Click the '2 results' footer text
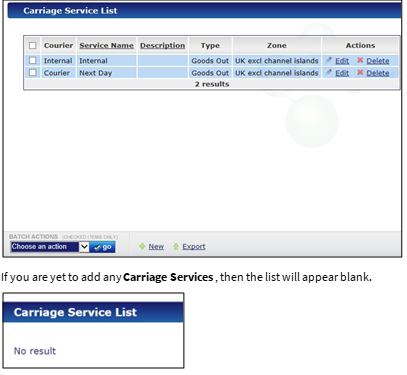Screen dimensions: 407x375 [x=212, y=84]
